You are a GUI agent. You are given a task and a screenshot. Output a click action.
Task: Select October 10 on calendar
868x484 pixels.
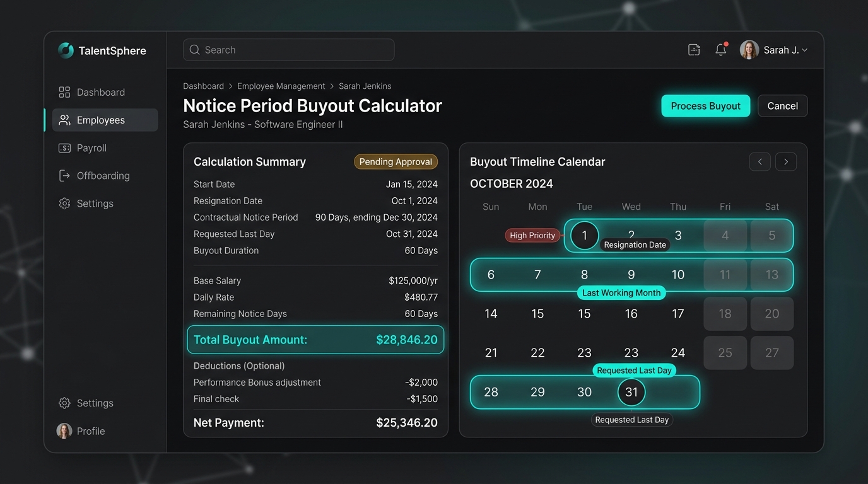click(x=678, y=275)
